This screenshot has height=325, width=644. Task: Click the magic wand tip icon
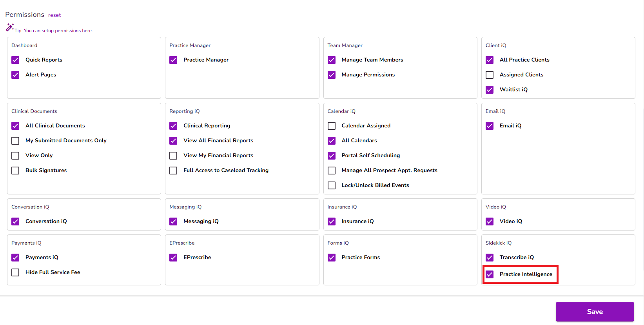click(x=10, y=27)
